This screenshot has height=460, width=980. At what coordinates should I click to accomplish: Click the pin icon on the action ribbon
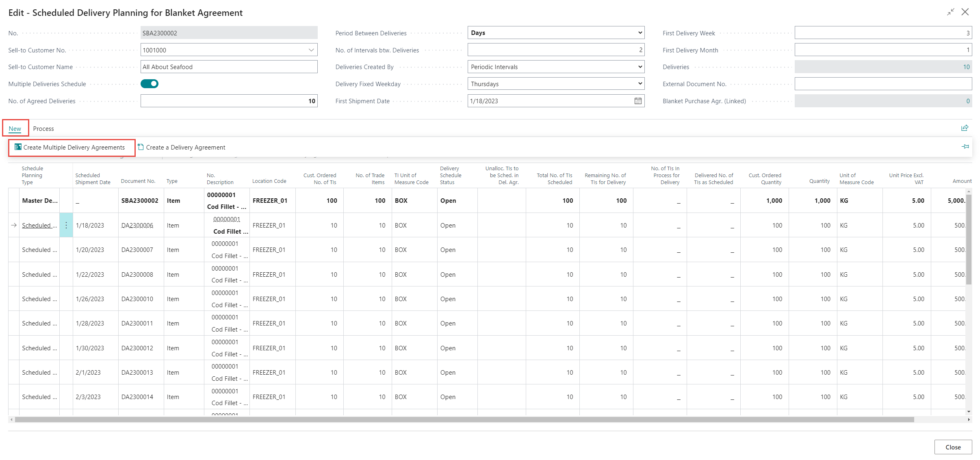[x=965, y=147]
